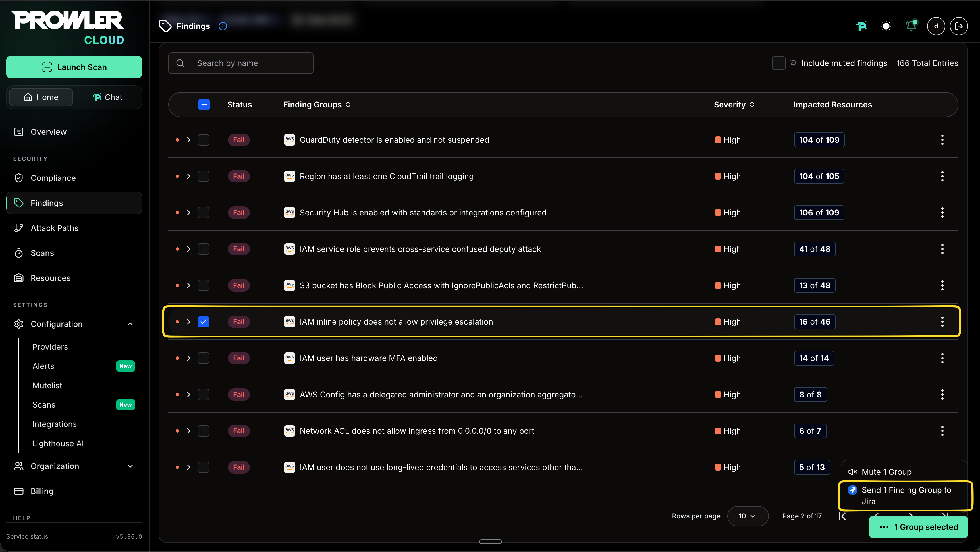This screenshot has height=552, width=980.
Task: Open kebab menu for S3 bucket Block Public Access row
Action: (x=942, y=285)
